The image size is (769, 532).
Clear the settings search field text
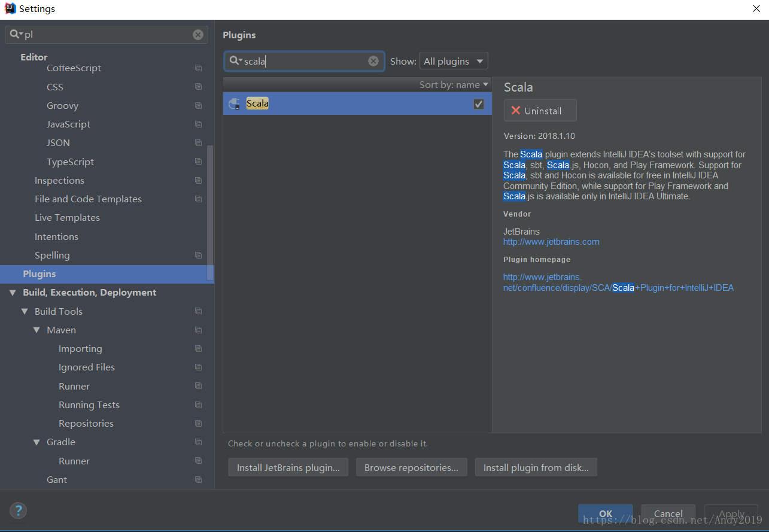198,35
